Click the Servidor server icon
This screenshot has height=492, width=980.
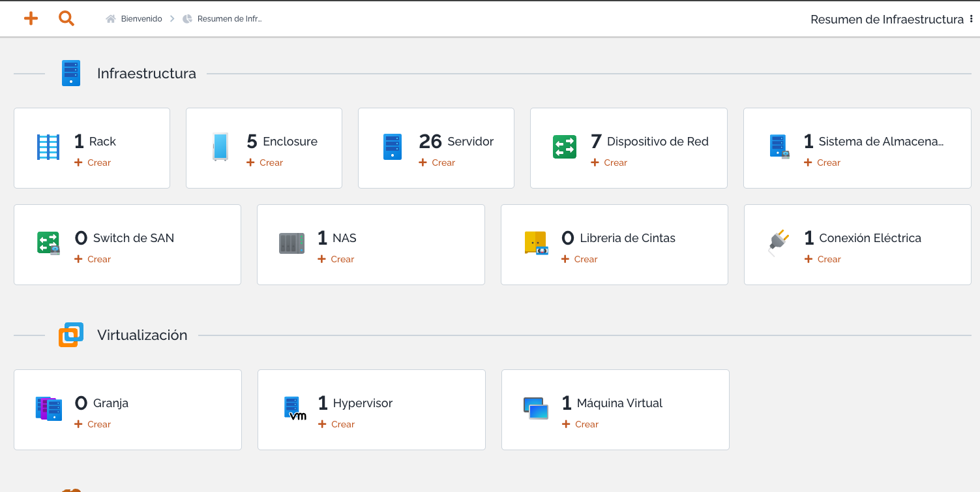pyautogui.click(x=392, y=147)
